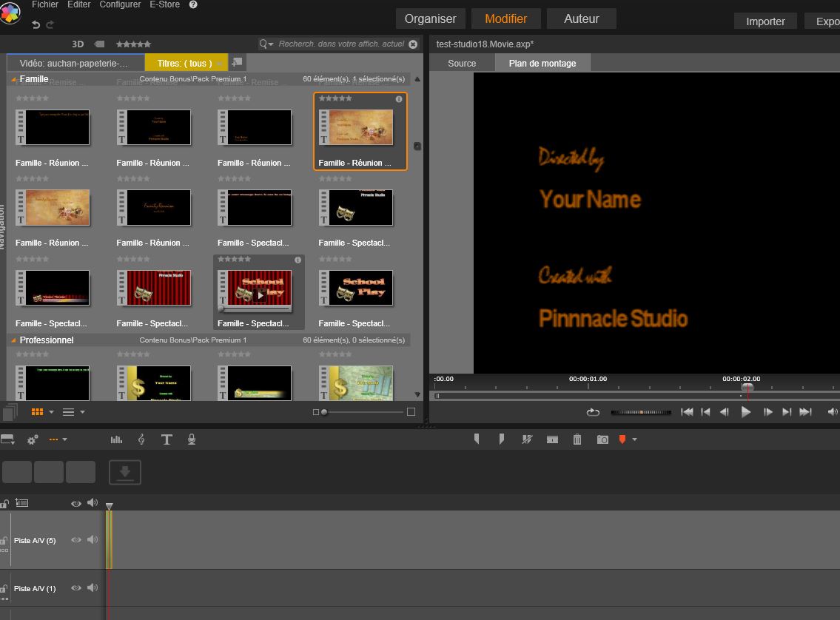Collapse the Famille group

[x=13, y=79]
